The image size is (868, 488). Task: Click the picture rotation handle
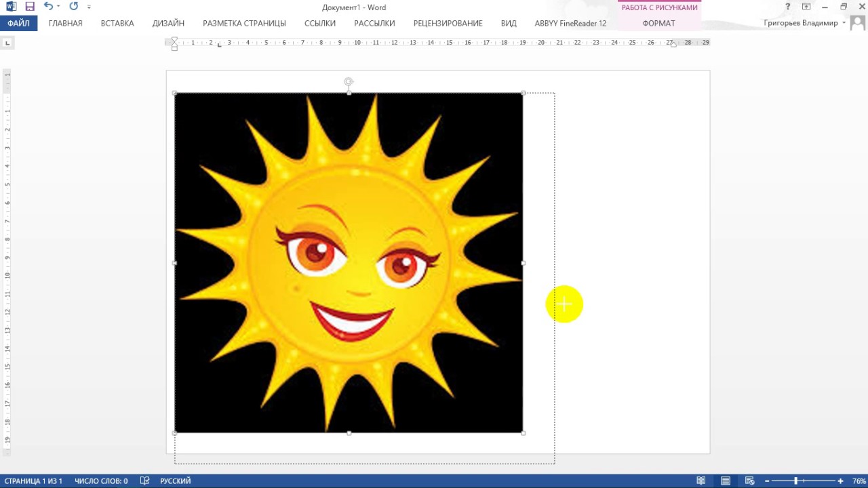click(349, 82)
